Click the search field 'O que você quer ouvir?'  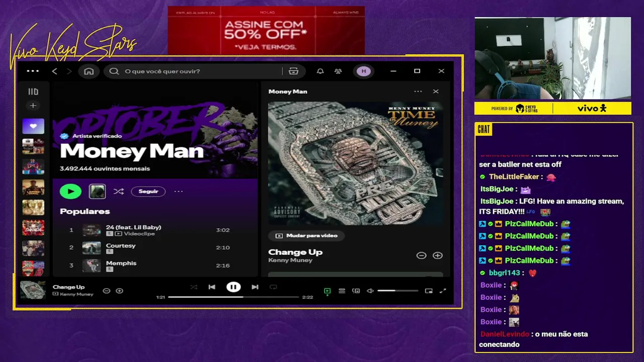coord(204,71)
